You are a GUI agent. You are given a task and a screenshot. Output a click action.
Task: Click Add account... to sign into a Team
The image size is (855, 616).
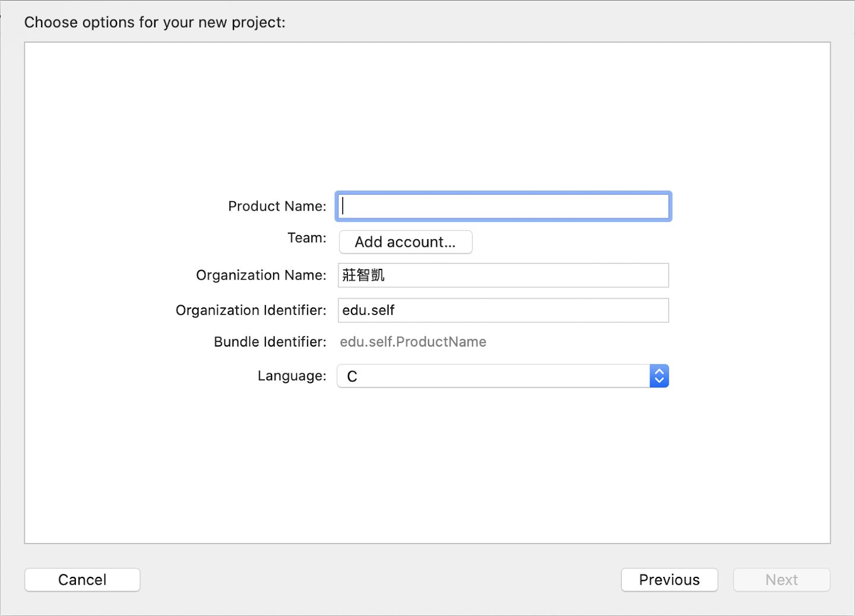[406, 242]
